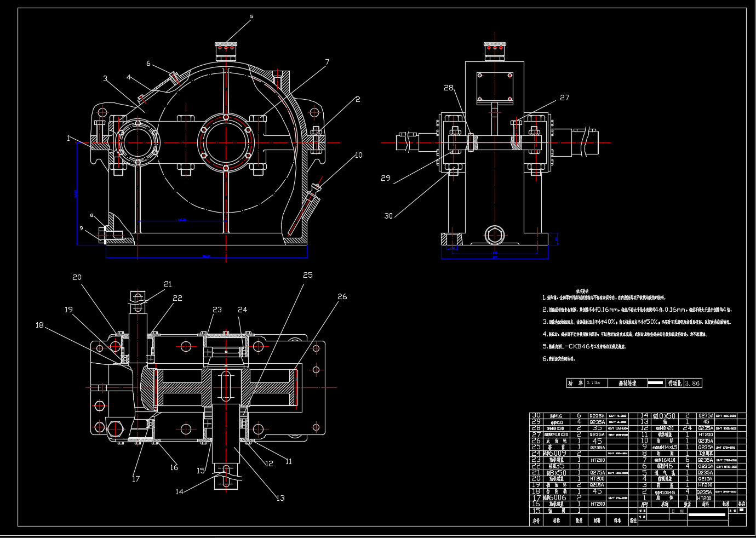Select the M14x1.5 entry in row 9
Screen dimensions: 756x538
(665, 448)
